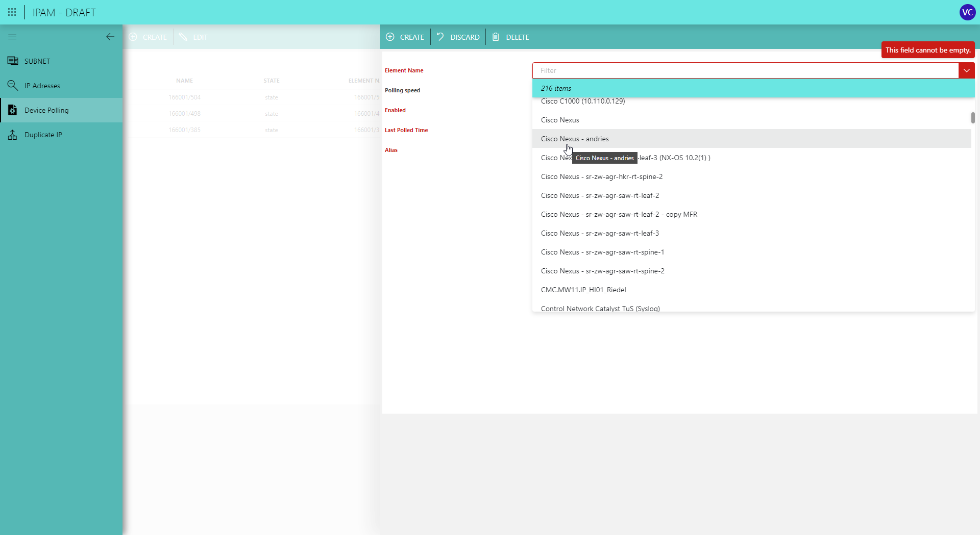The width and height of the screenshot is (980, 535).
Task: Click the dimmed EDIT button
Action: pyautogui.click(x=193, y=37)
